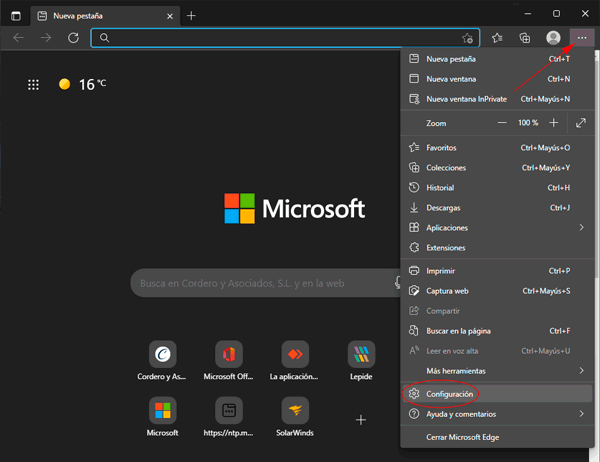Open Extensiones menu item
The width and height of the screenshot is (600, 462).
[x=496, y=247]
